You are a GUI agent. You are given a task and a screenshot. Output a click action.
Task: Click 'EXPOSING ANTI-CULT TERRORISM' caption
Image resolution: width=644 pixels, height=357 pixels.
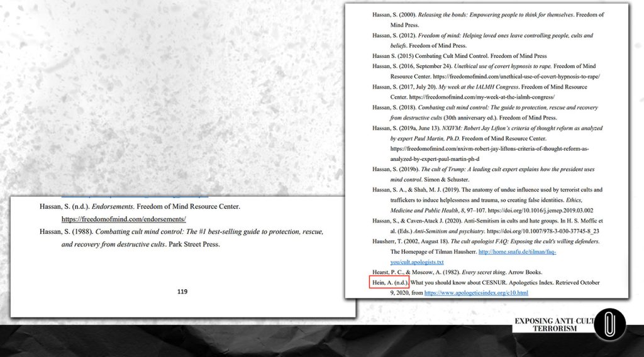(554, 324)
